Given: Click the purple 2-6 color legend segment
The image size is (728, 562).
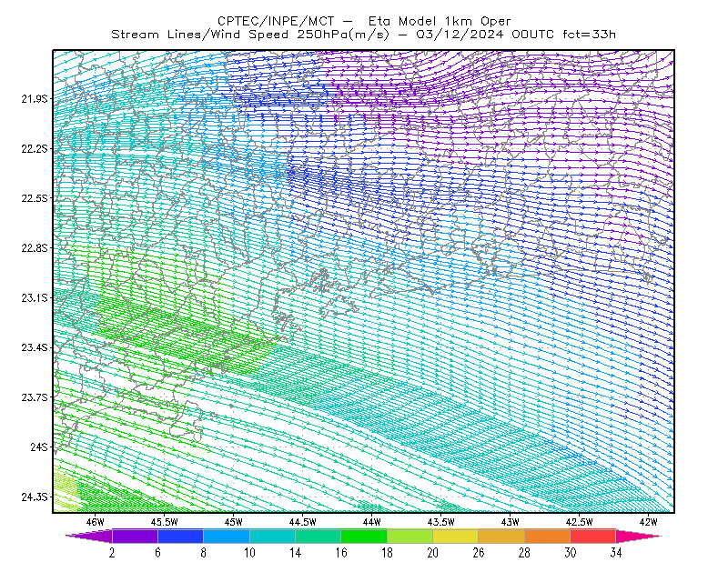Looking at the screenshot, I should point(135,536).
